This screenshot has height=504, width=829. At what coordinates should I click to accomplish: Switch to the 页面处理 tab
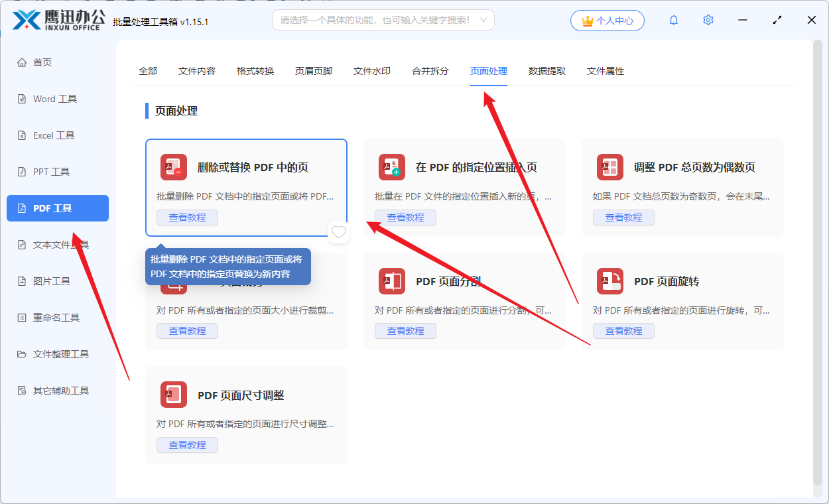click(489, 71)
